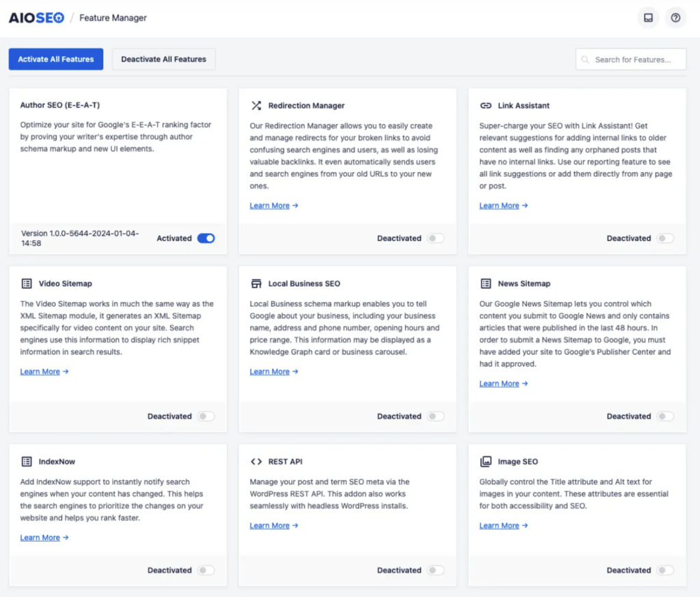Click the News Sitemap list icon
Image resolution: width=700 pixels, height=597 pixels.
click(x=486, y=283)
